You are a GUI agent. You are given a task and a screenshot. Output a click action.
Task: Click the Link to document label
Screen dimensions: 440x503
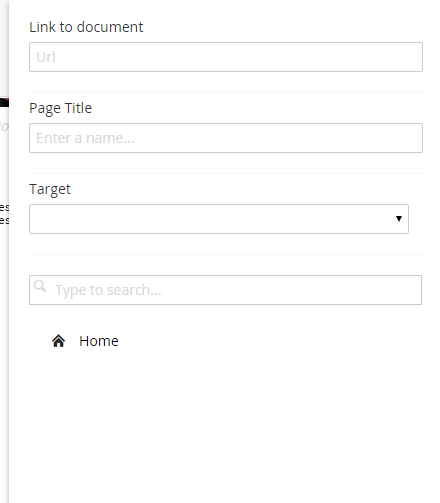point(86,27)
